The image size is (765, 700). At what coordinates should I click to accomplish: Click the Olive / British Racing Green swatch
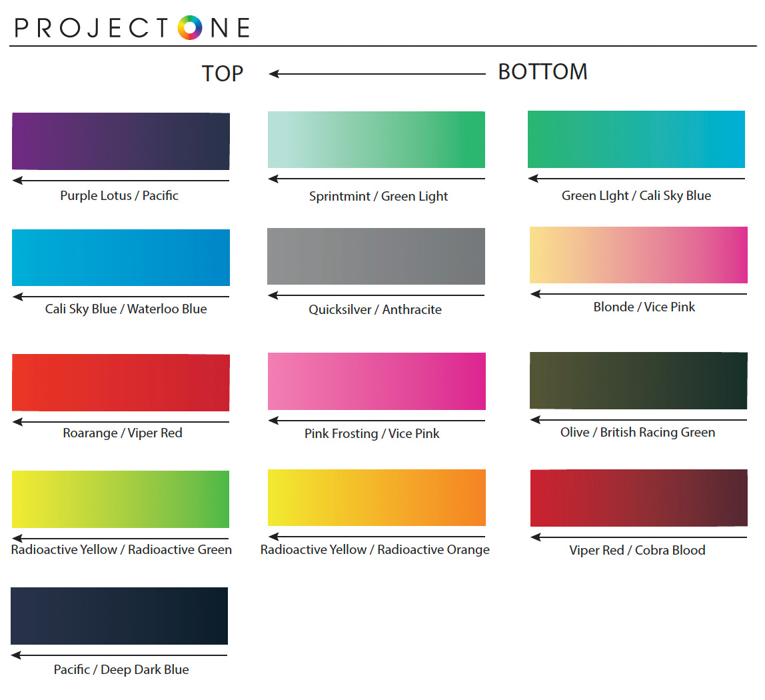tap(638, 381)
